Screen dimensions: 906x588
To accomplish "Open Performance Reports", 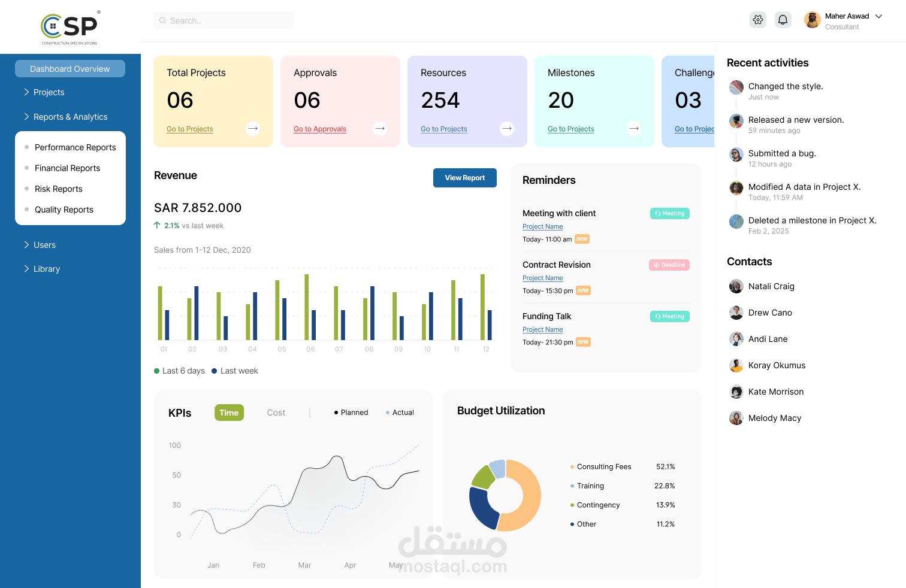I will [x=75, y=147].
